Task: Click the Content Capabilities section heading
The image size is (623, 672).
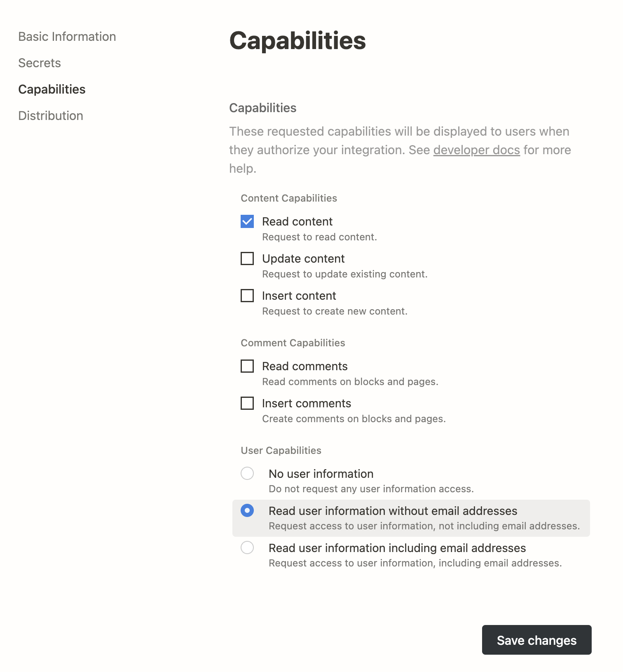Action: [x=289, y=198]
